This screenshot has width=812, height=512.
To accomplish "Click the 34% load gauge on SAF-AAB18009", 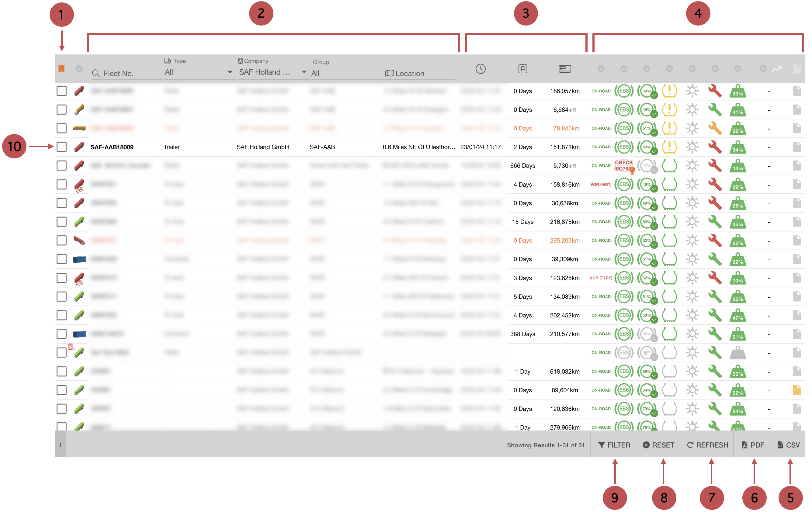I will 738,147.
